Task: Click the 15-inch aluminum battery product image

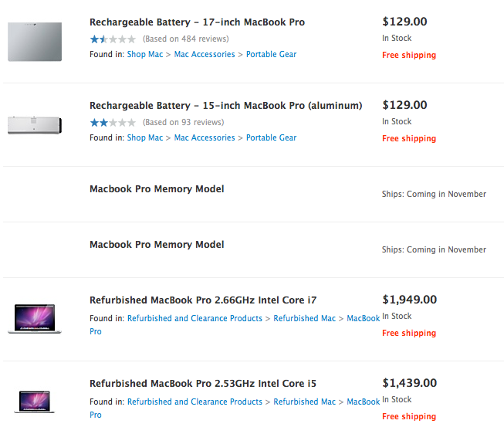Action: click(35, 124)
